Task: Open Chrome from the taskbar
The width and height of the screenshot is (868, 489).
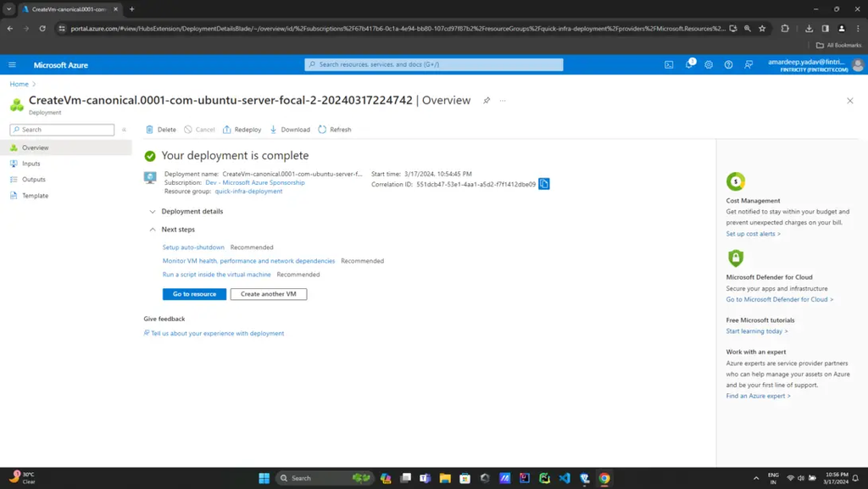Action: point(604,478)
